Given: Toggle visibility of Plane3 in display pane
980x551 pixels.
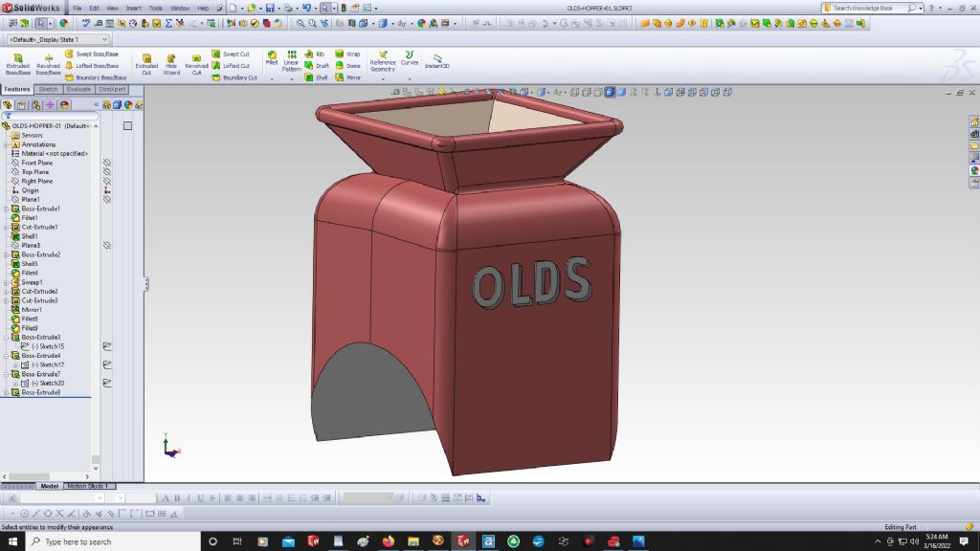Looking at the screenshot, I should tap(107, 246).
